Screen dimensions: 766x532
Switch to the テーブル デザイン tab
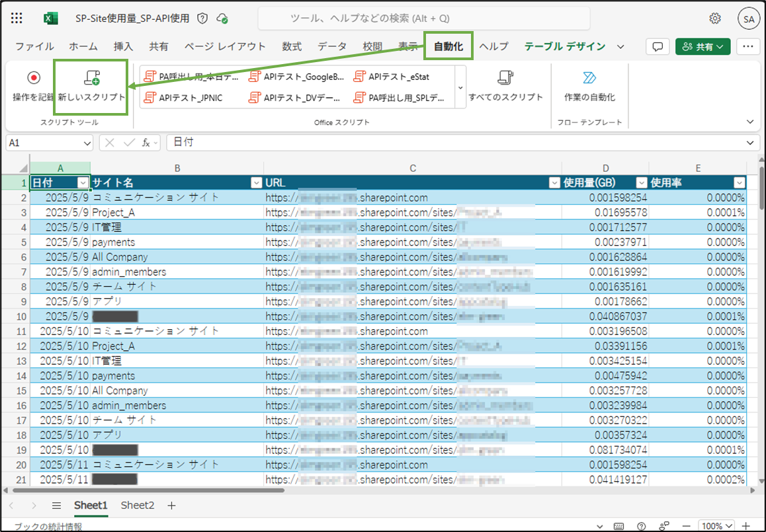point(565,47)
